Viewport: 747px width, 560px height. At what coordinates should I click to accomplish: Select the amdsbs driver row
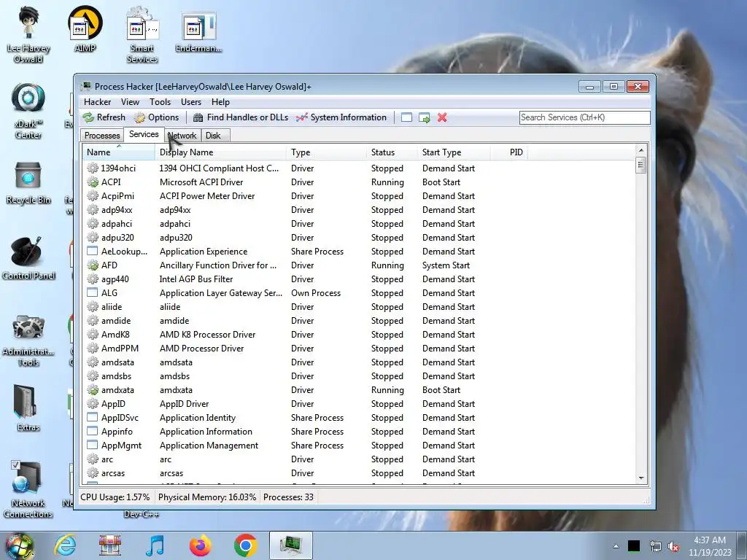point(360,376)
